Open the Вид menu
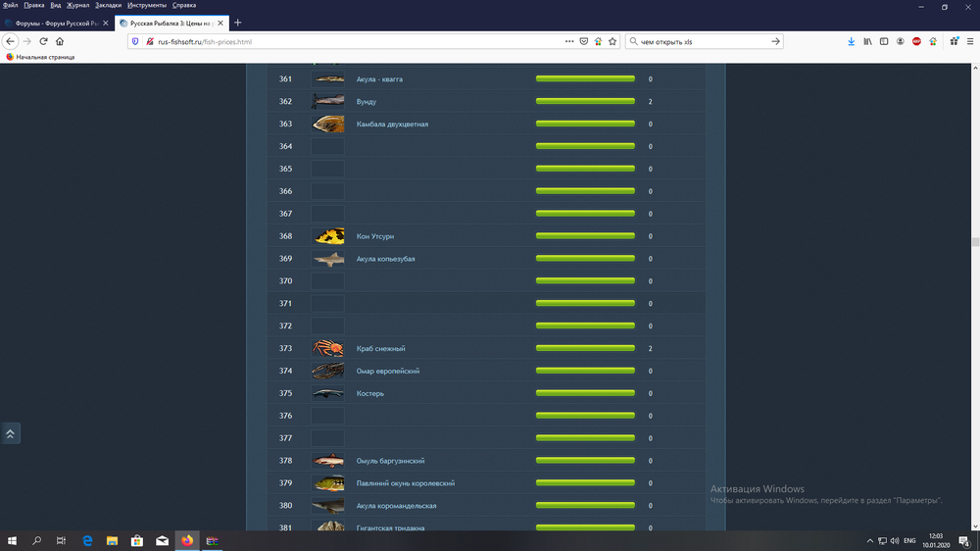The width and height of the screenshot is (980, 551). [x=56, y=5]
